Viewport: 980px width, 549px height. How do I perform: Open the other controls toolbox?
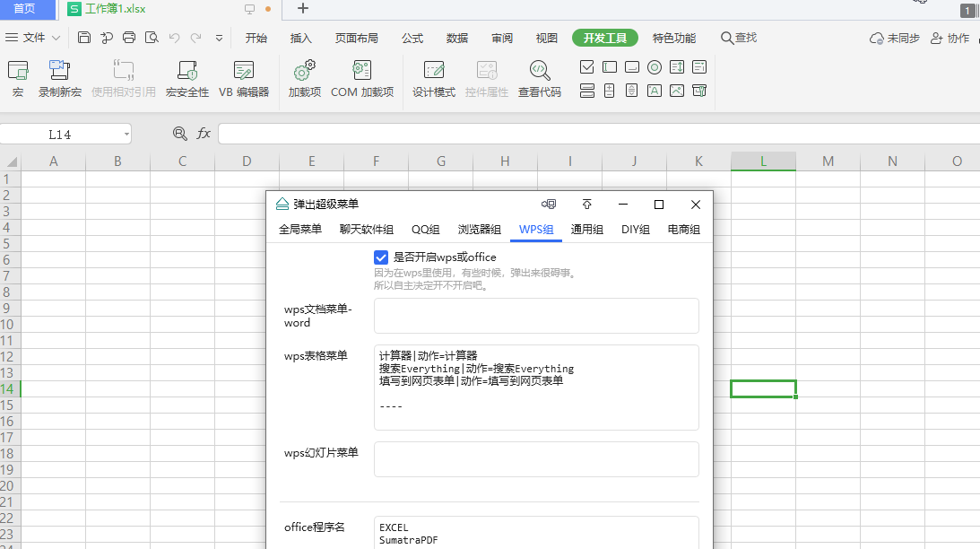pyautogui.click(x=699, y=91)
